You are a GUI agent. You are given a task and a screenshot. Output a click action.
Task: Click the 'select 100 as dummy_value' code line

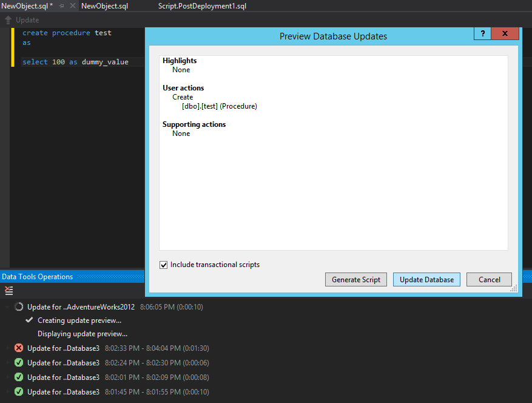coord(75,62)
